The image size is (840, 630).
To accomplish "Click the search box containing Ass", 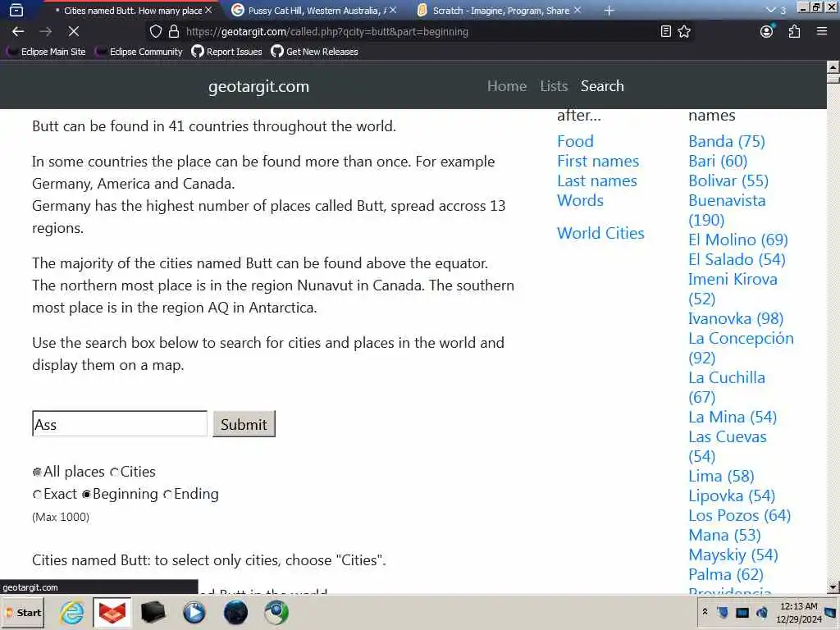I will point(120,424).
